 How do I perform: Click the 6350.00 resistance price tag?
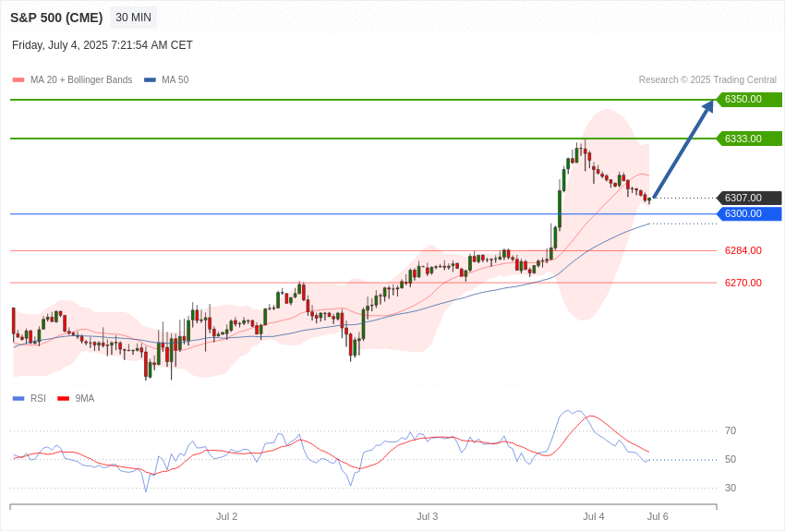pyautogui.click(x=749, y=99)
